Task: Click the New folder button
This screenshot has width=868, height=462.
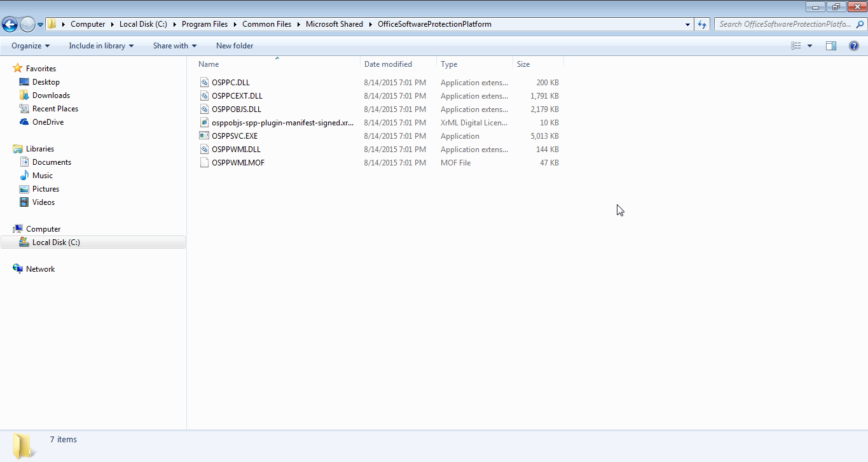Action: tap(235, 46)
